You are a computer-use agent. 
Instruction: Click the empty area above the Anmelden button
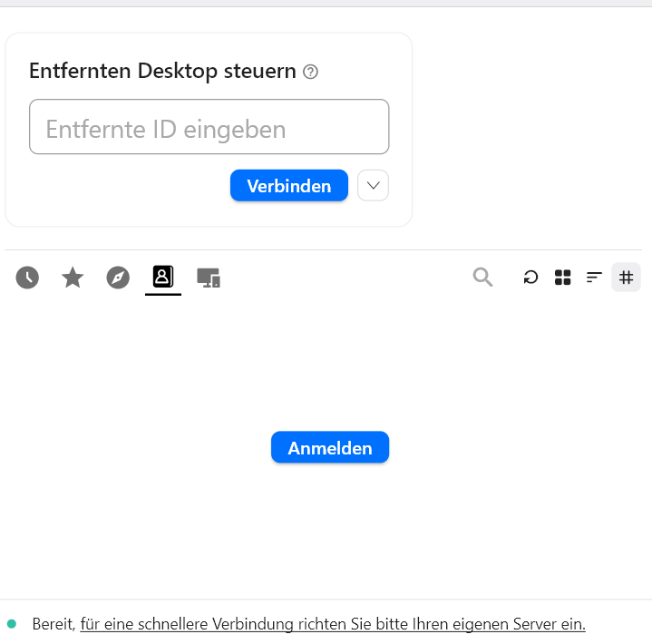(x=330, y=363)
